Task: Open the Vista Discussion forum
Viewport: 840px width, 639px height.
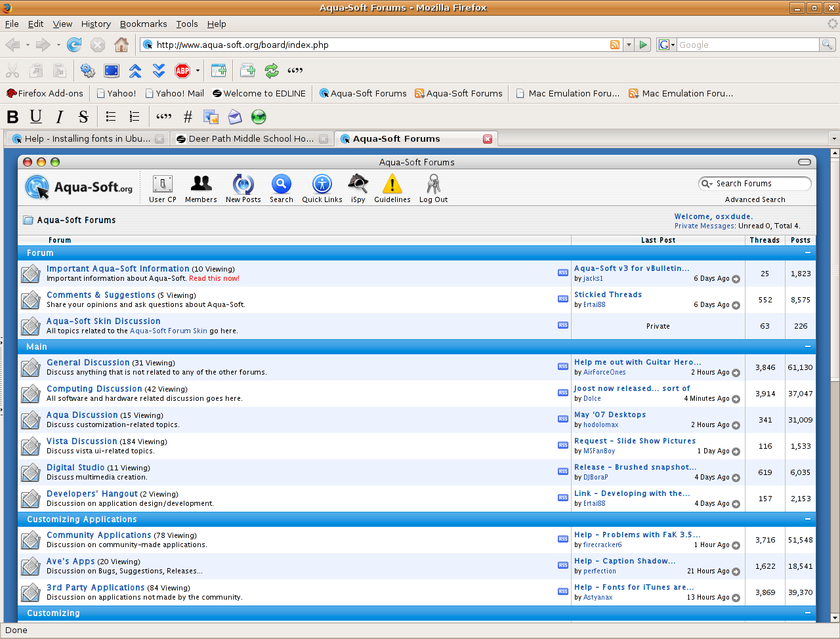Action: tap(82, 442)
